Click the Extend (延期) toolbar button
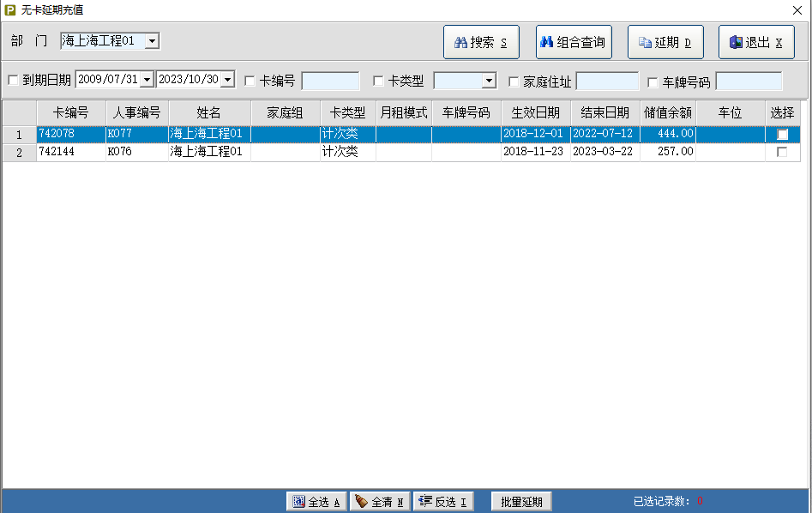The width and height of the screenshot is (812, 513). [x=665, y=42]
